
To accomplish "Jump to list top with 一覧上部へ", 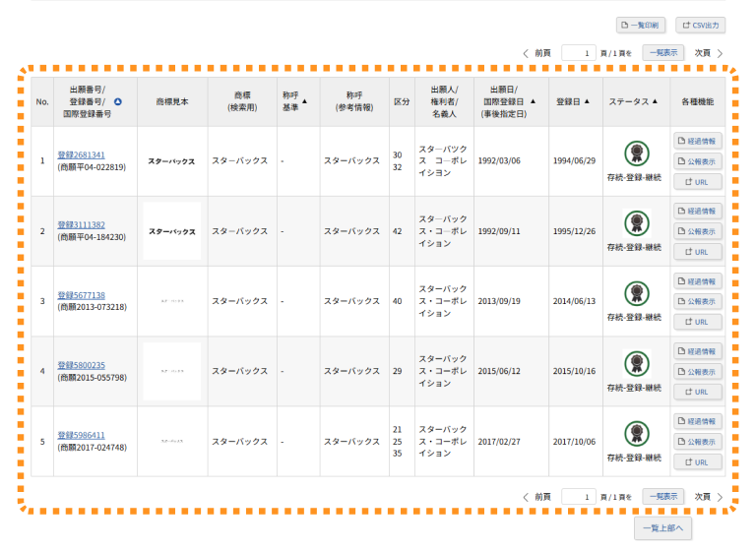I will pos(665,527).
